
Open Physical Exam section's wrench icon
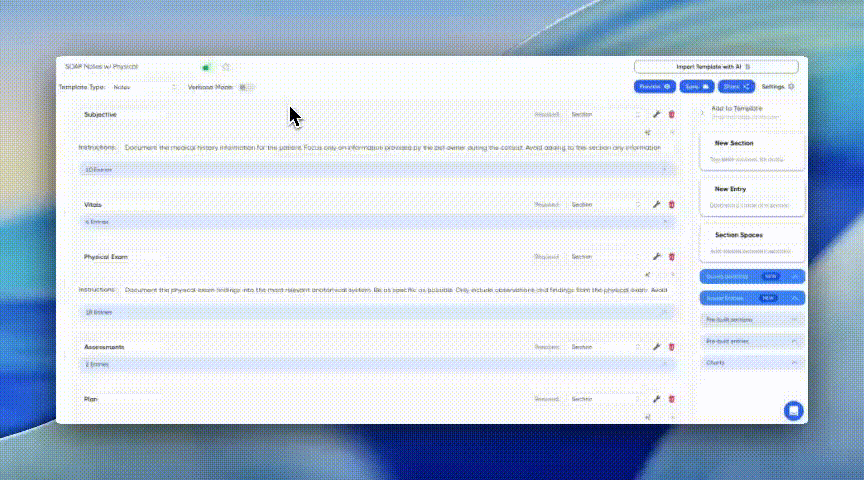tap(656, 257)
